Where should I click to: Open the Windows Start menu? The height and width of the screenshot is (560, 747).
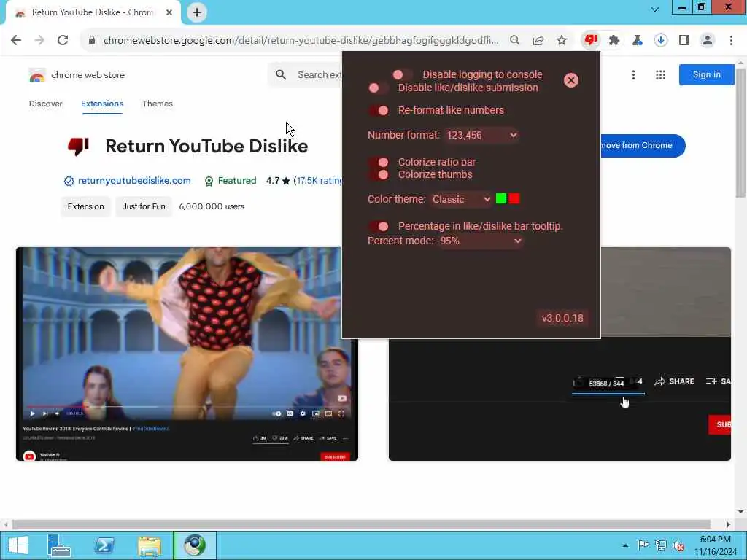[x=18, y=545]
